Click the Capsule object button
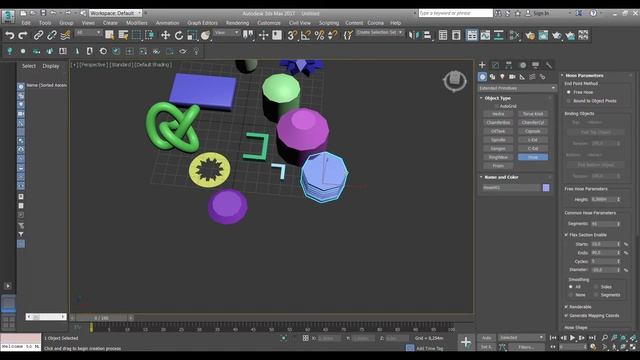 (x=533, y=131)
